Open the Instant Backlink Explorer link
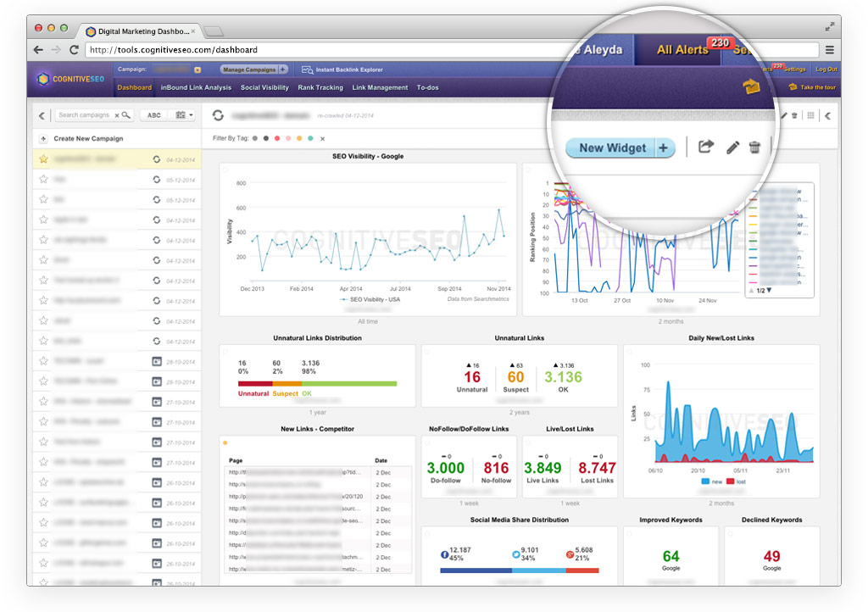This screenshot has height=612, width=868. pos(349,70)
